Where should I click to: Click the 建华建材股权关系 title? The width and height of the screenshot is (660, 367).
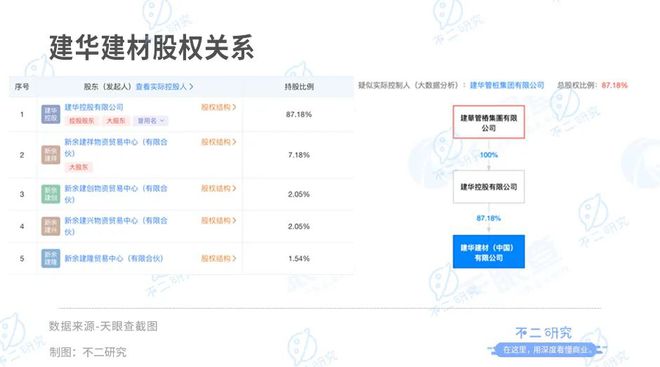[x=152, y=48]
